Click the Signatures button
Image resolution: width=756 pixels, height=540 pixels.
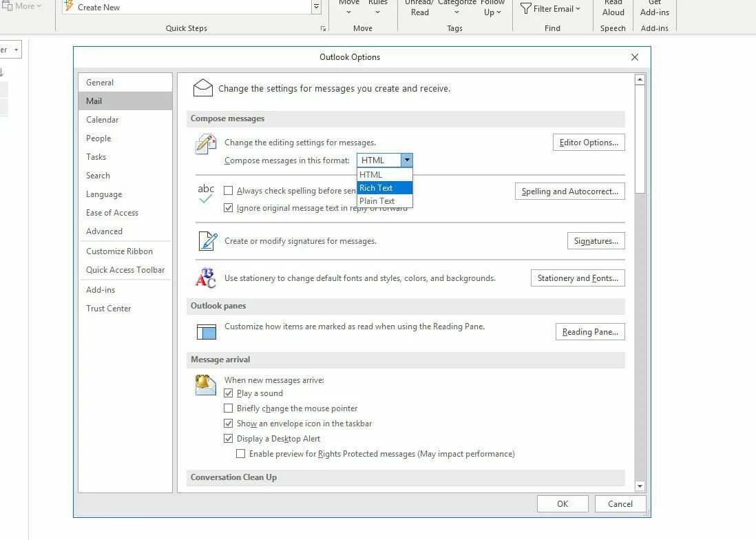pos(596,241)
